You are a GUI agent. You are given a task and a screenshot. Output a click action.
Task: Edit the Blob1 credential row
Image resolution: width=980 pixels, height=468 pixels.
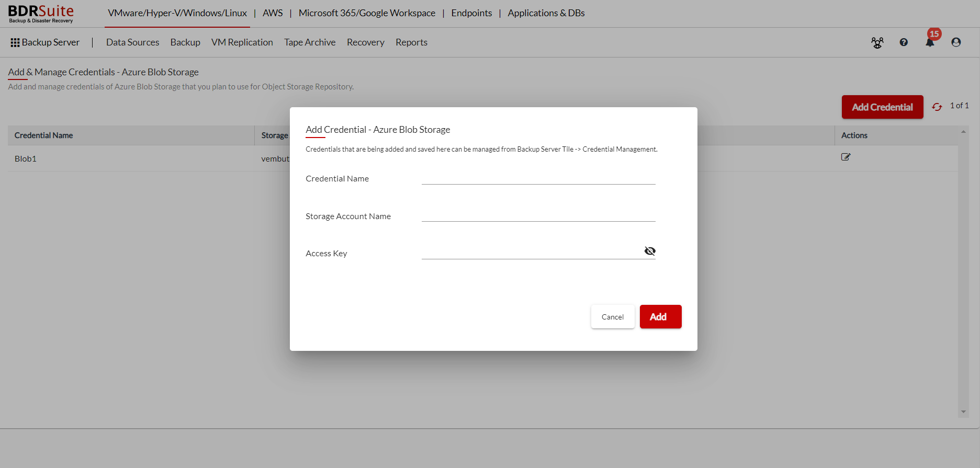pos(846,157)
